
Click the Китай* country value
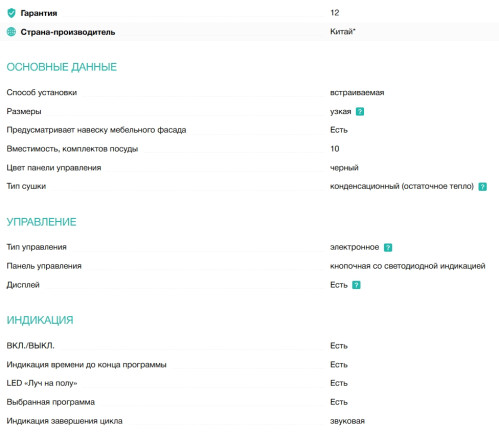(x=343, y=31)
